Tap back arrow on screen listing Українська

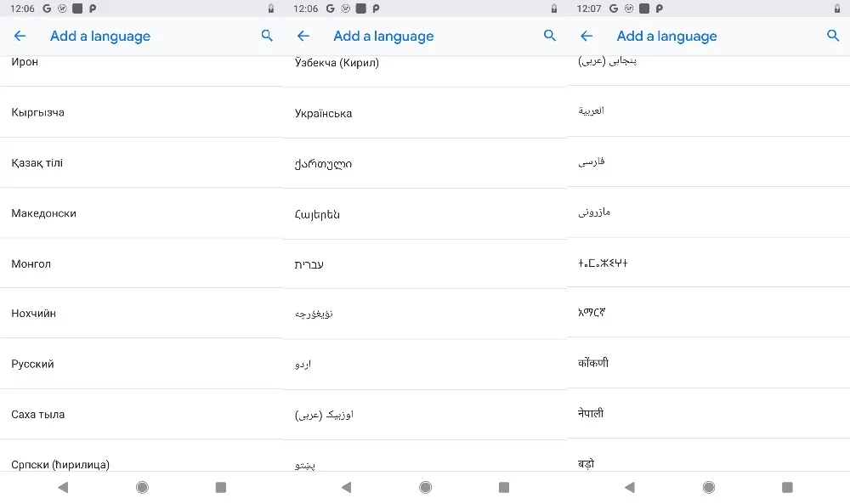303,36
